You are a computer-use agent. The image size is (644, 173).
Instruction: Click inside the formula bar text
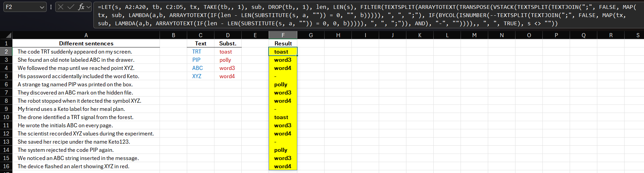[368, 15]
